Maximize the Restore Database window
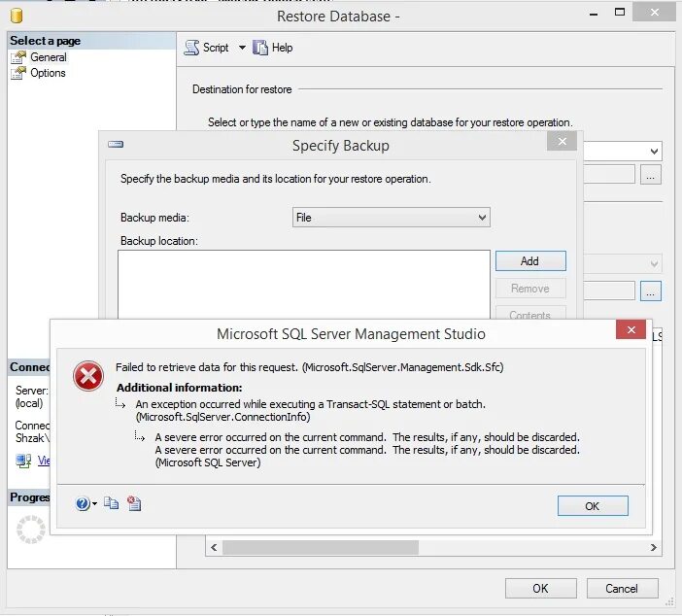Viewport: 682px width, 616px height. [x=620, y=13]
